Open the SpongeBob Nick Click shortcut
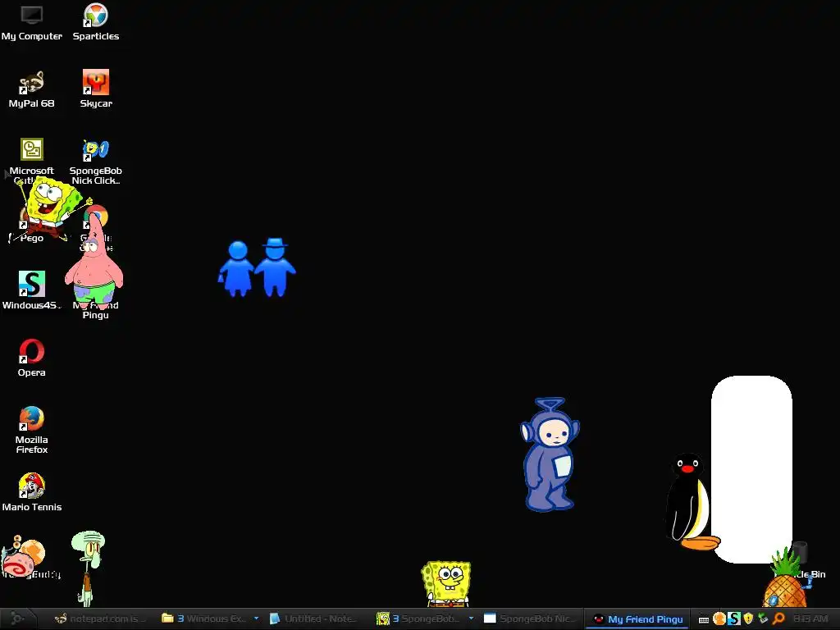This screenshot has width=840, height=630. coord(96,162)
